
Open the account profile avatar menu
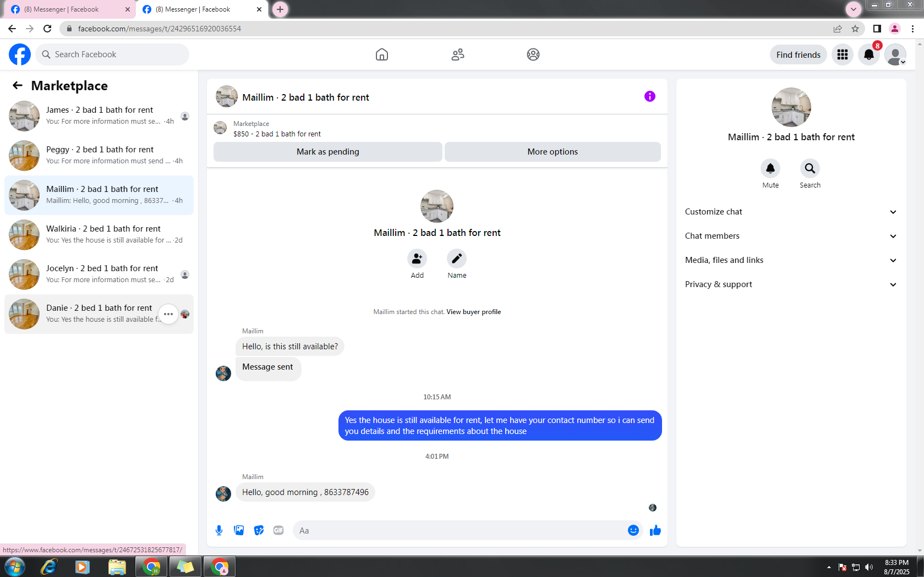point(895,54)
